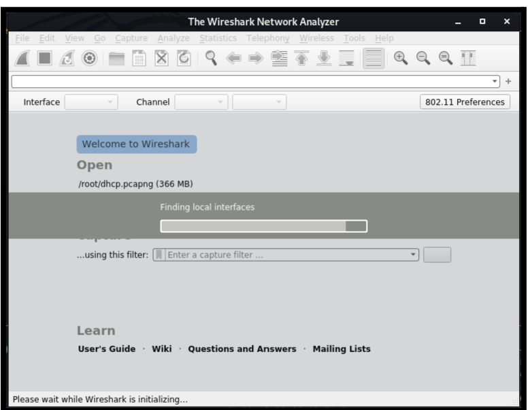Image resolution: width=532 pixels, height=410 pixels.
Task: Start capturing packets with shark fin icon
Action: [x=22, y=58]
